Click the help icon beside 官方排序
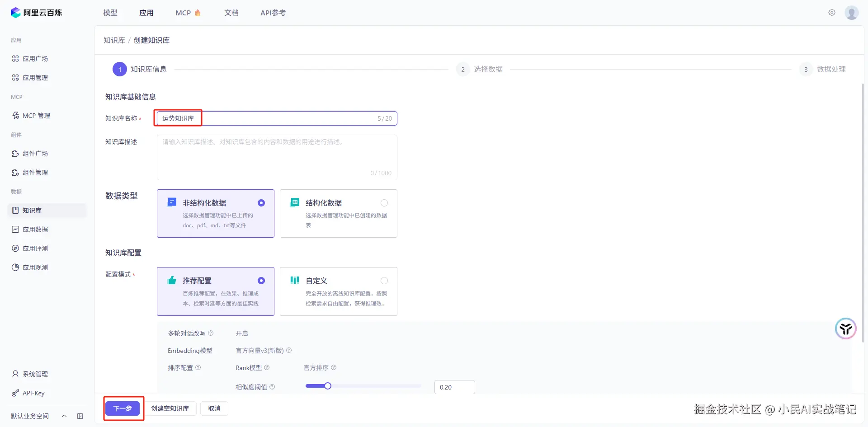This screenshot has width=868, height=427. coord(334,367)
